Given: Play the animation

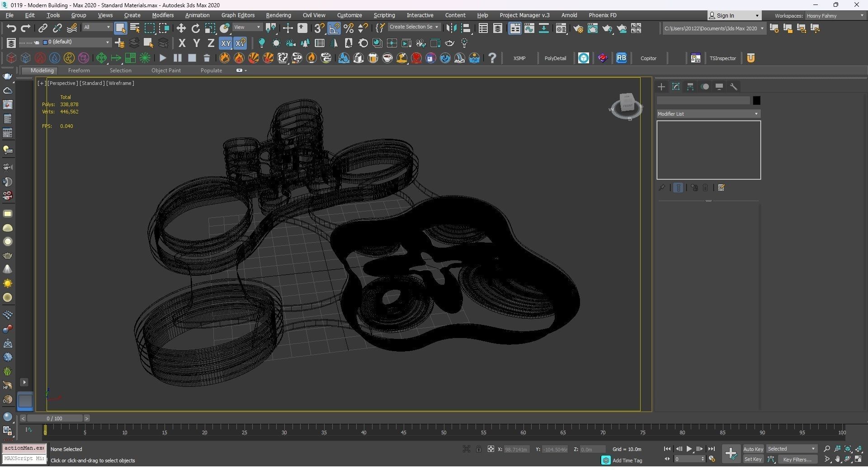Looking at the screenshot, I should click(x=689, y=449).
